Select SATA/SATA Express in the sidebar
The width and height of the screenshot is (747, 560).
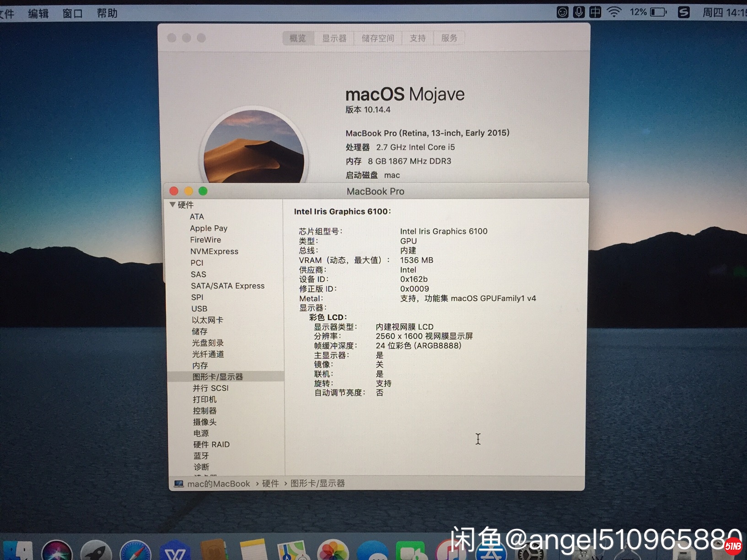coord(228,286)
